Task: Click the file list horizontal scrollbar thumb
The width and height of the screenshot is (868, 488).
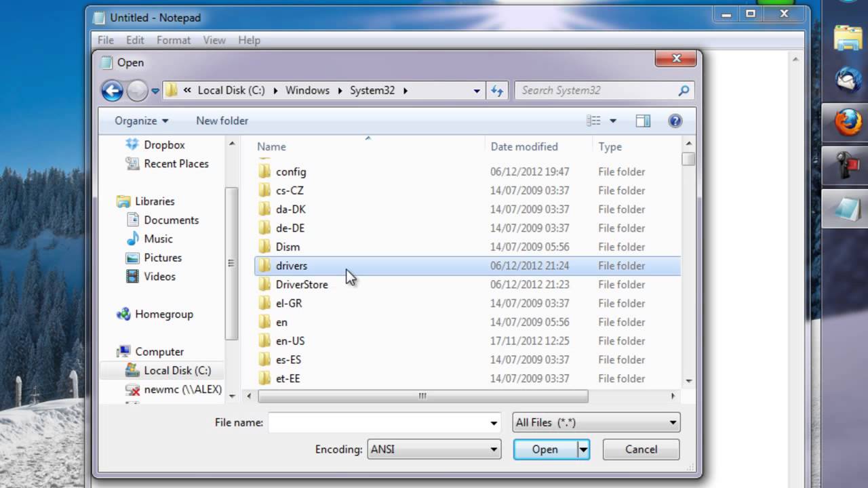Action: tap(422, 396)
